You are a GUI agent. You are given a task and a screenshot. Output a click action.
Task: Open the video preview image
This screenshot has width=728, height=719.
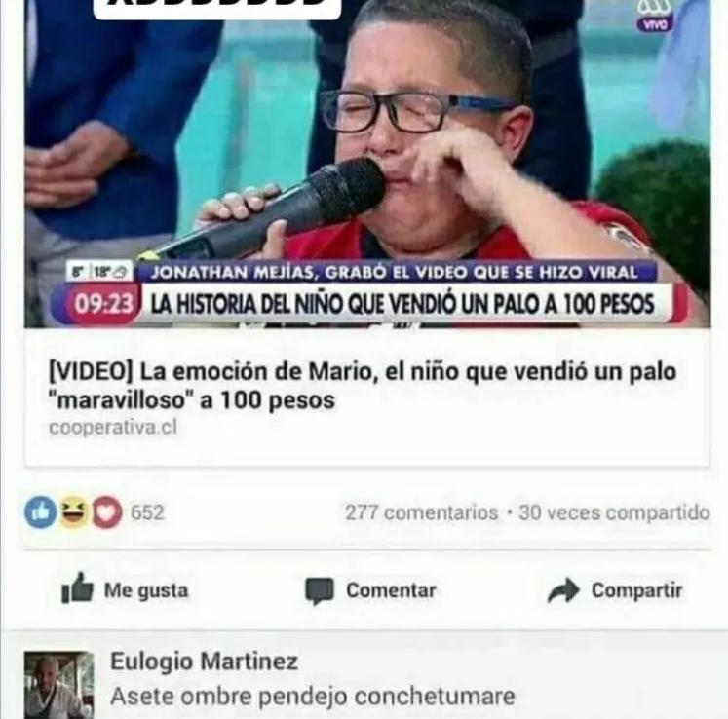(367, 164)
